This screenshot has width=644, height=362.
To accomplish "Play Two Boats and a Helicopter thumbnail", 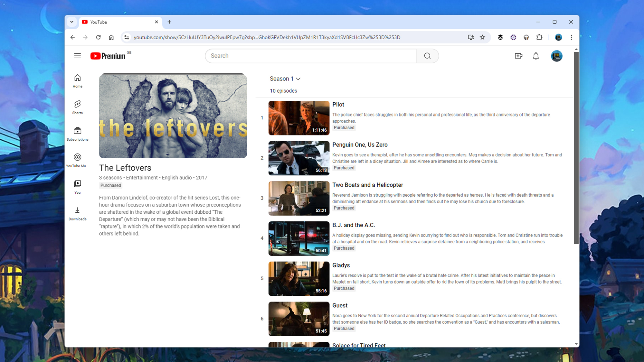I will [299, 198].
